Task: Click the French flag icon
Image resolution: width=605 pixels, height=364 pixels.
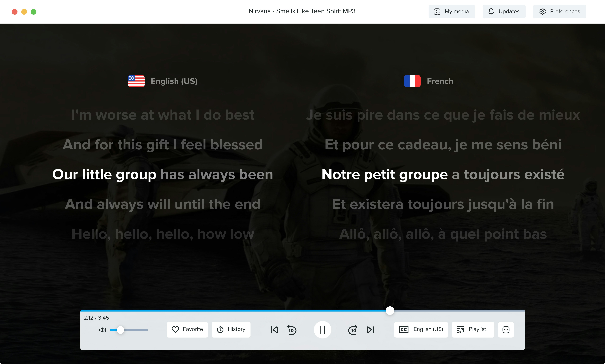Action: [412, 81]
